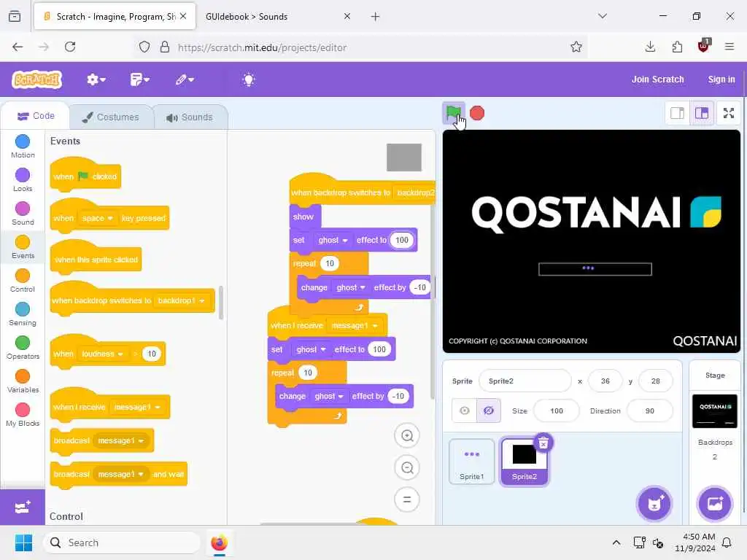The width and height of the screenshot is (747, 560).
Task: Open ghost dropdown in set effect to 100 under show
Action: pyautogui.click(x=333, y=240)
